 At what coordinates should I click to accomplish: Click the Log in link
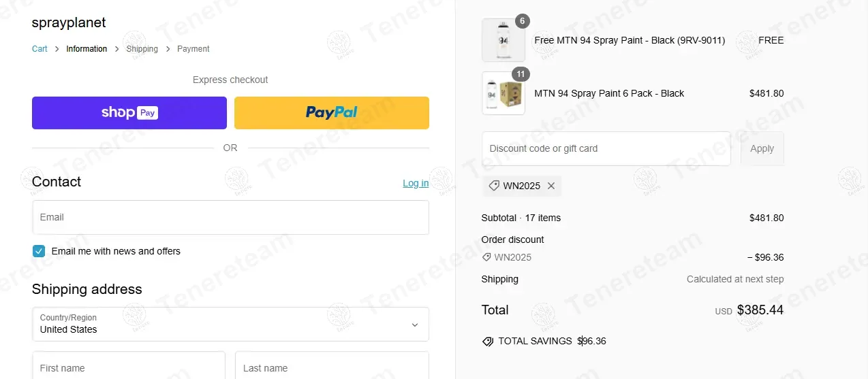pos(416,183)
